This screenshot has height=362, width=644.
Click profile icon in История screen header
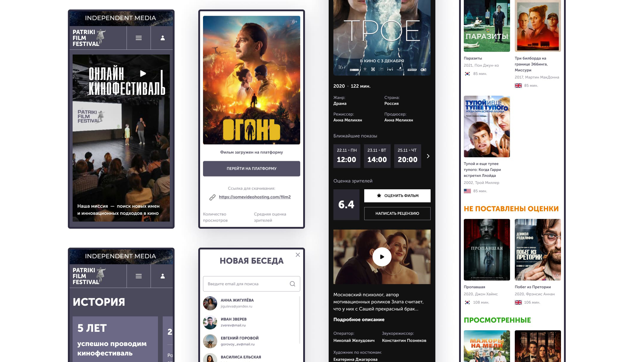(x=162, y=276)
